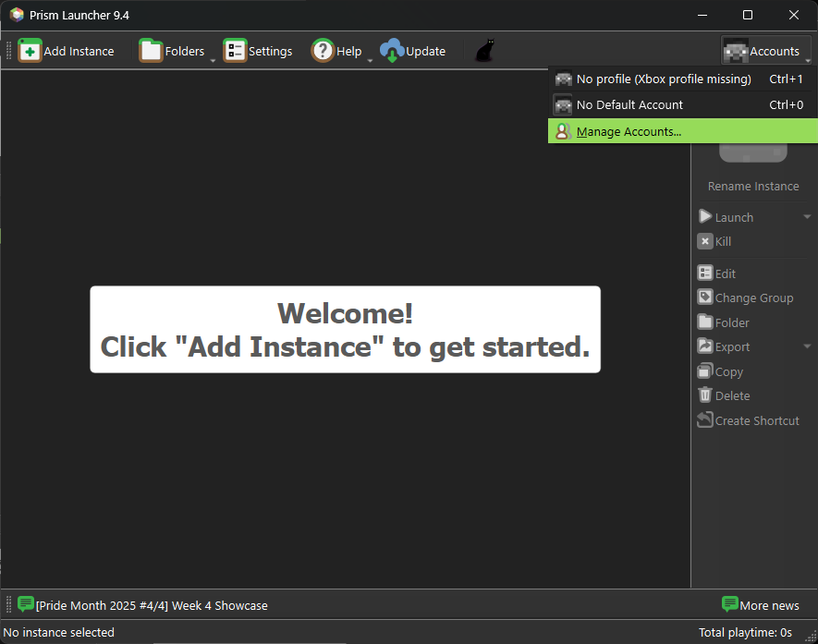Expand the Folders dropdown arrow

pyautogui.click(x=213, y=60)
